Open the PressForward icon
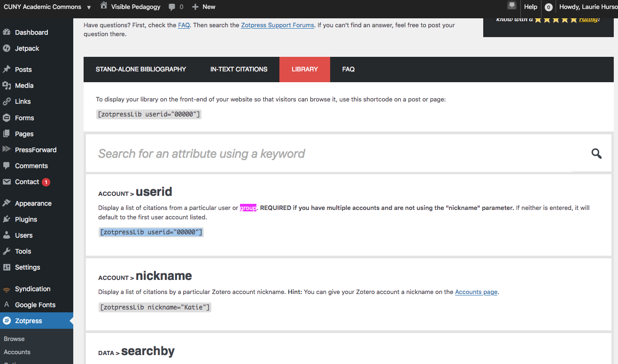Screen dimensions: 618x364 7,150
